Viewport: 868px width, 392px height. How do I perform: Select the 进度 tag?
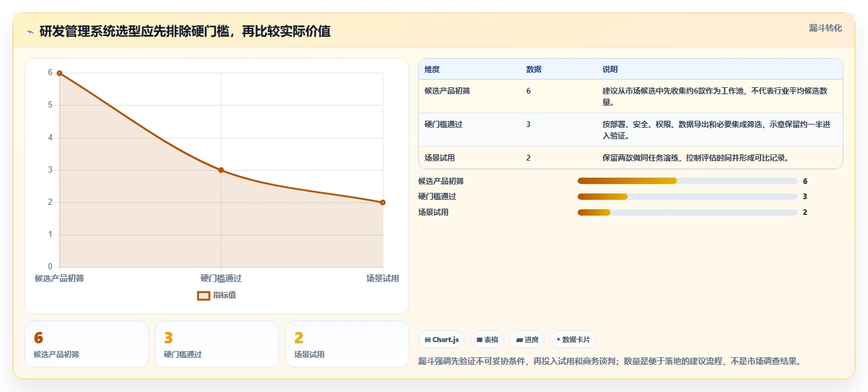pyautogui.click(x=527, y=340)
